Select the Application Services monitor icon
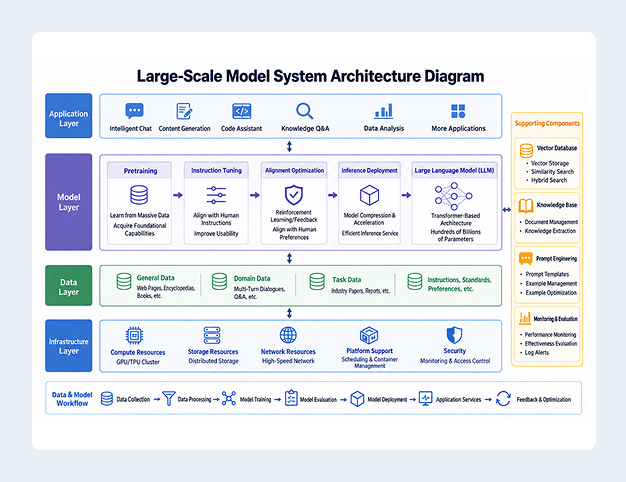The image size is (626, 482). pyautogui.click(x=426, y=399)
